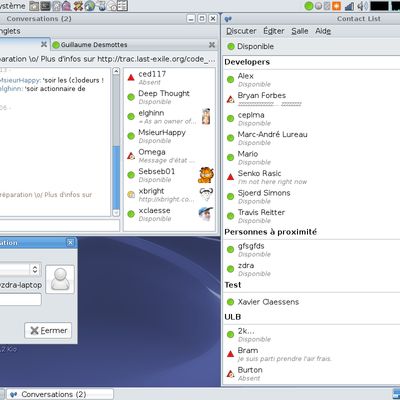
Task: Click Sebseb01's Garfield avatar
Action: pos(206,175)
